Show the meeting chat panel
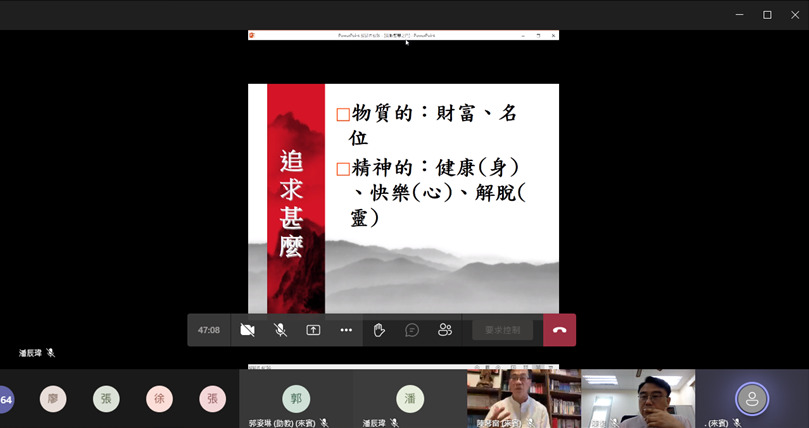Screen dimensions: 809x428 [x=412, y=330]
